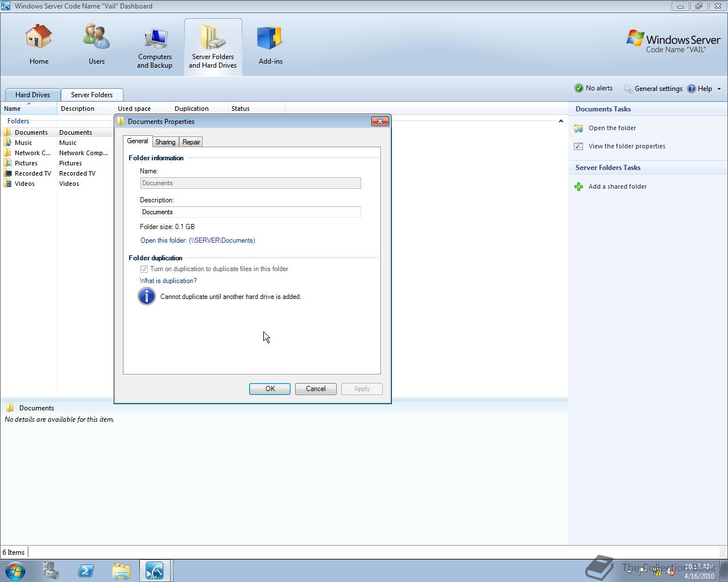This screenshot has width=728, height=582.
Task: Select the Pictures row name text
Action: (x=26, y=163)
